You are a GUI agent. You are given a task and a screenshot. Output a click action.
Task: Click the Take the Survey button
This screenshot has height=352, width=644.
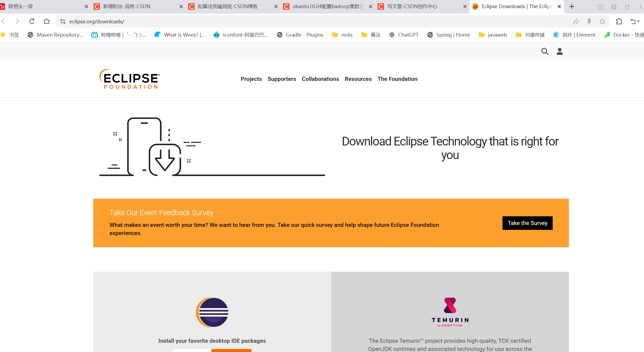pos(527,223)
